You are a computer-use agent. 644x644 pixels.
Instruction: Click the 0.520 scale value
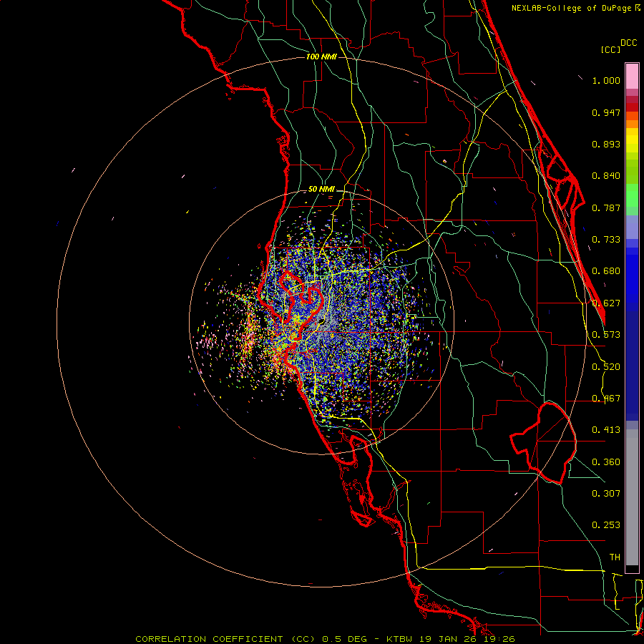coord(606,367)
